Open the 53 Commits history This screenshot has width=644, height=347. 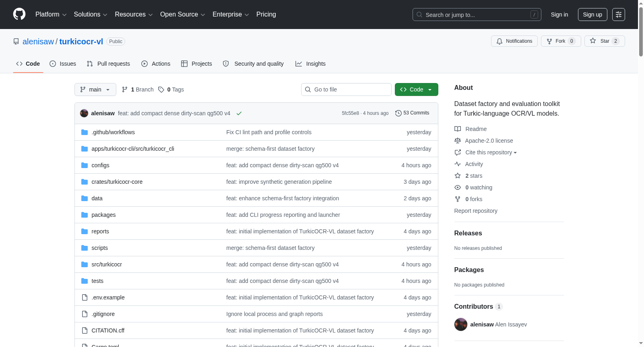412,113
